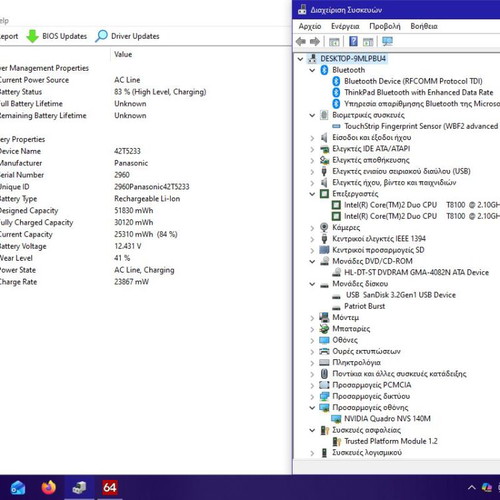The width and height of the screenshot is (500, 500).
Task: Click the Ουρές εκτυπώσεων printer icon
Action: tap(324, 351)
